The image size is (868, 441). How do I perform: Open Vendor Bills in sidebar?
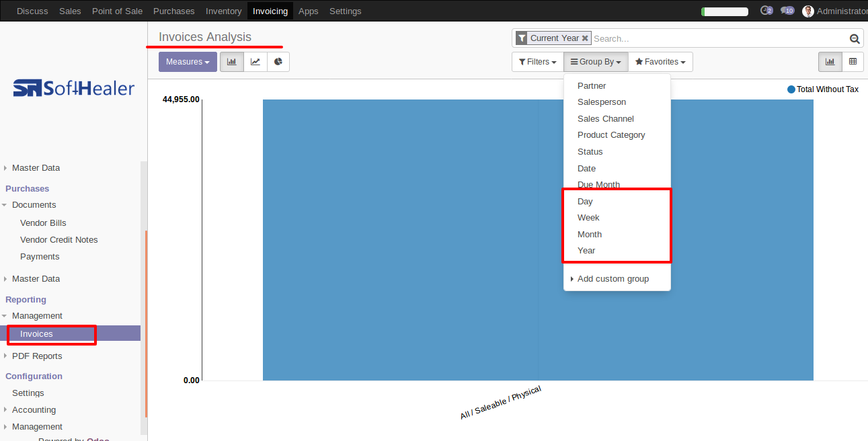tap(43, 223)
